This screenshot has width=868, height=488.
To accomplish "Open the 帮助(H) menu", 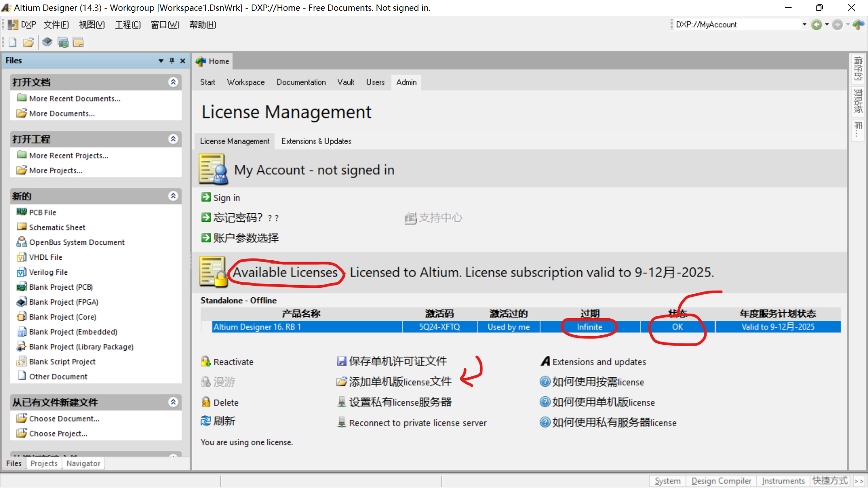I will 203,25.
